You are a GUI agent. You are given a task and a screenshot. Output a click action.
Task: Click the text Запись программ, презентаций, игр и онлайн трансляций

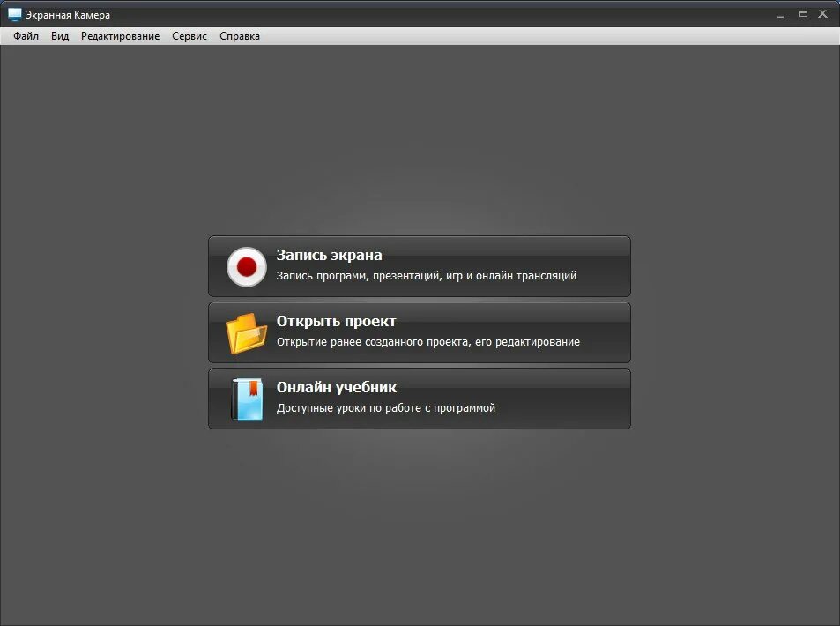click(x=427, y=275)
